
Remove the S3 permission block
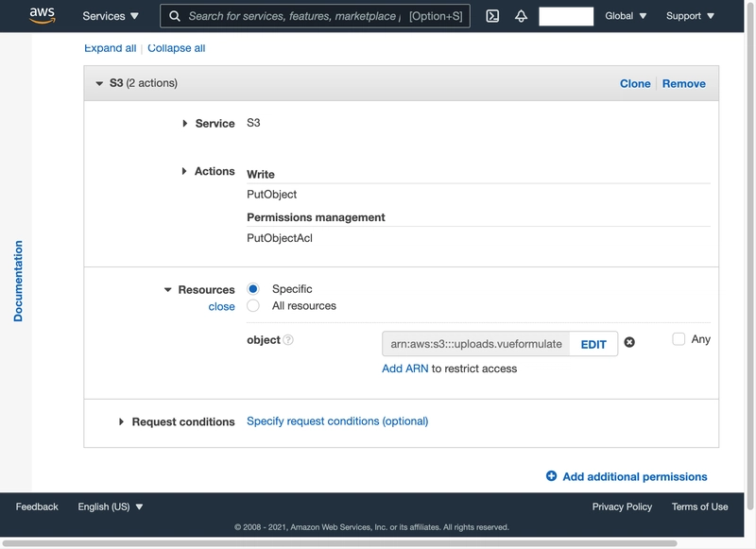683,83
